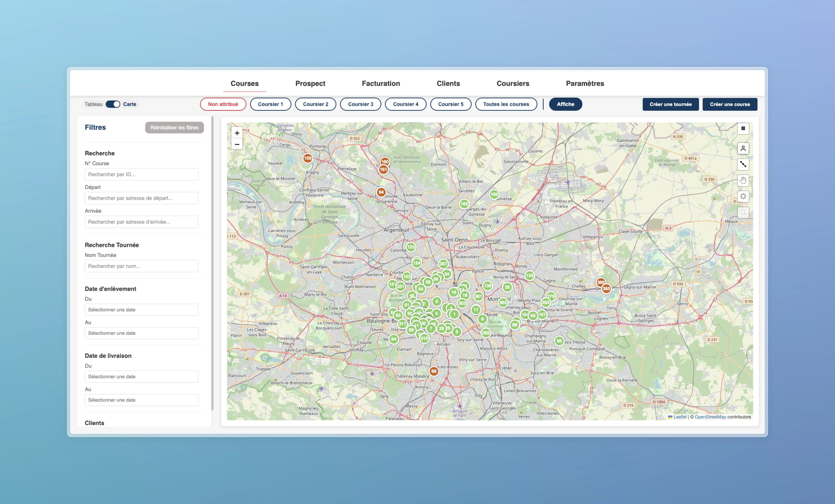Click the filters panel scrollbar

coord(212,264)
